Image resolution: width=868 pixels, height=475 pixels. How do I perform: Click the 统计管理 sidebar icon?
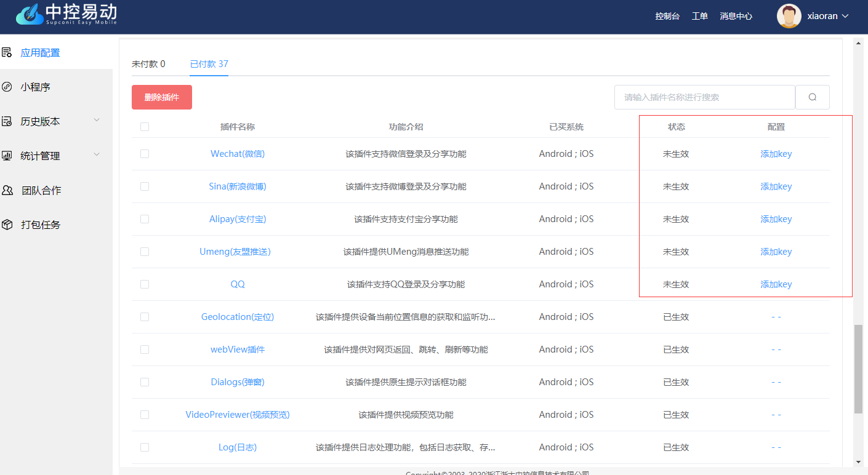coord(7,156)
